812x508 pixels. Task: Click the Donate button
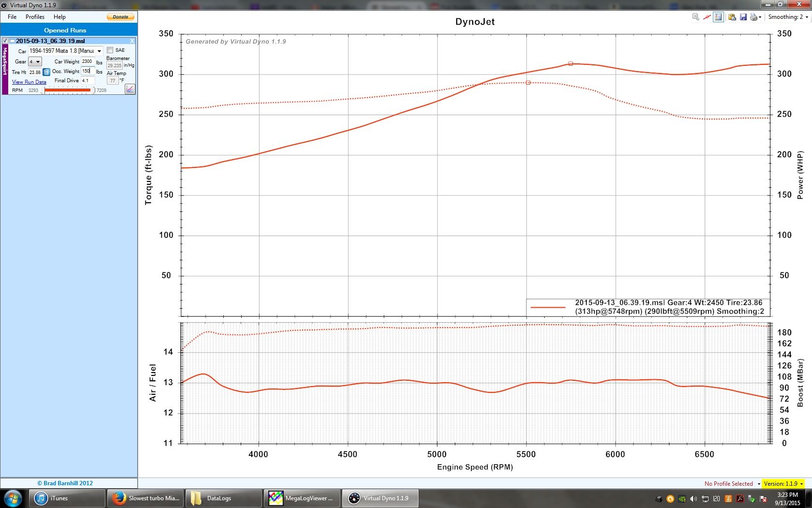coord(120,17)
